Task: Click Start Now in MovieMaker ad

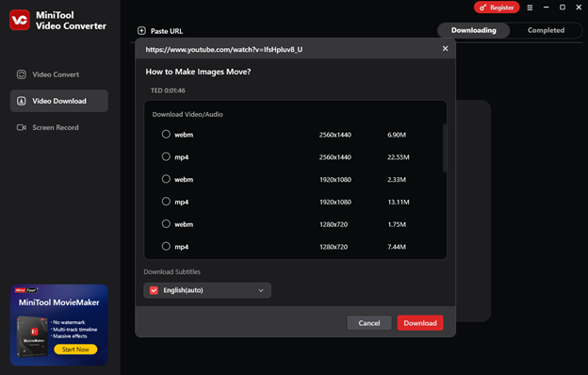Action: point(75,350)
